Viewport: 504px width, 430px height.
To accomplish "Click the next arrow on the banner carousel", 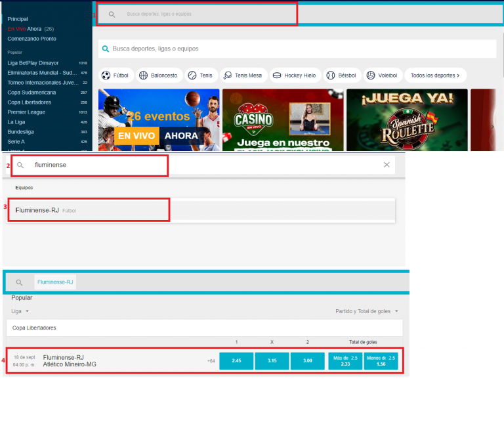I will point(492,127).
